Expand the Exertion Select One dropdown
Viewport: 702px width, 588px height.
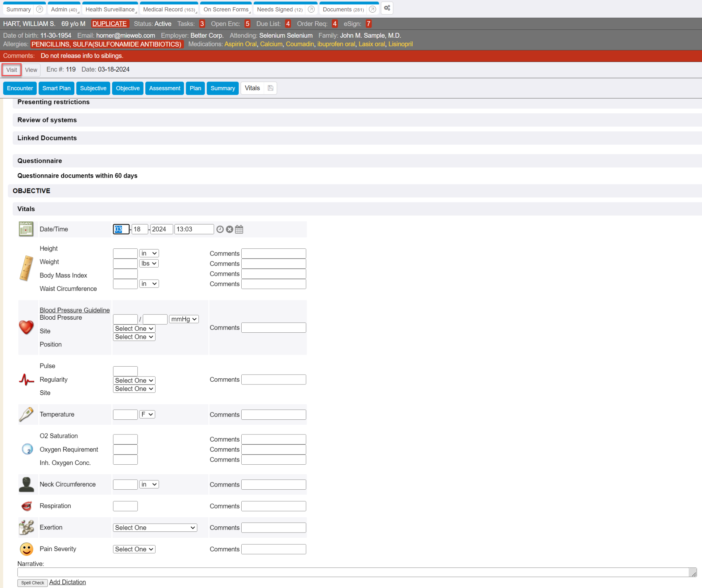[155, 528]
